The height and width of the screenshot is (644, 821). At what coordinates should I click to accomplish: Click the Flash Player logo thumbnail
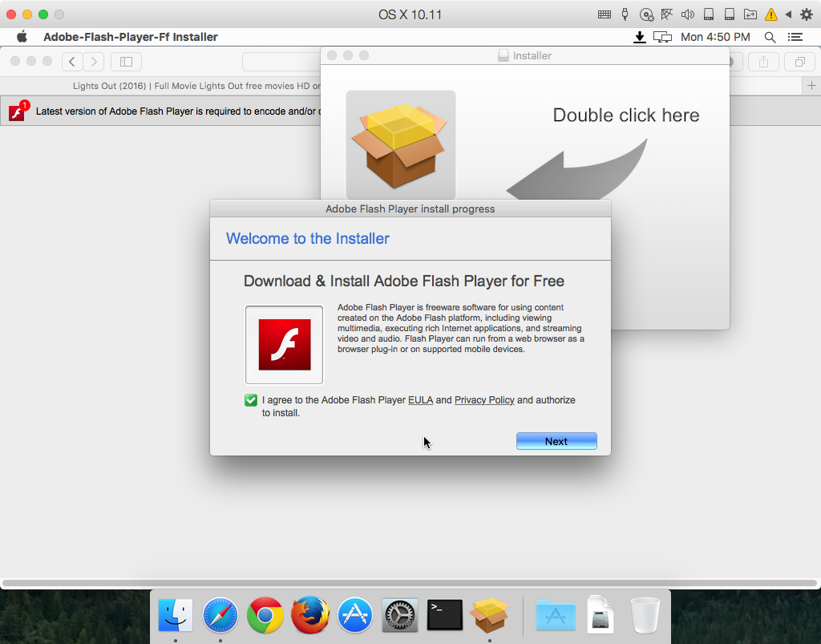(285, 345)
